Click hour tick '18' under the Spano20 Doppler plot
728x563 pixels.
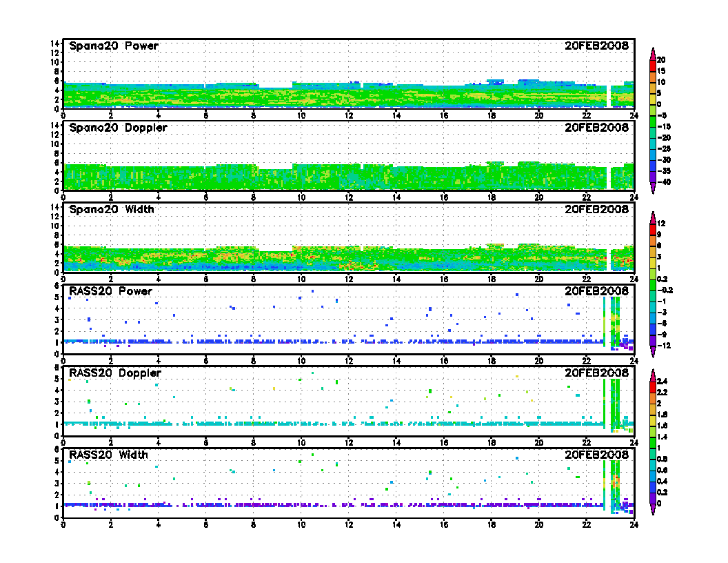pyautogui.click(x=492, y=197)
